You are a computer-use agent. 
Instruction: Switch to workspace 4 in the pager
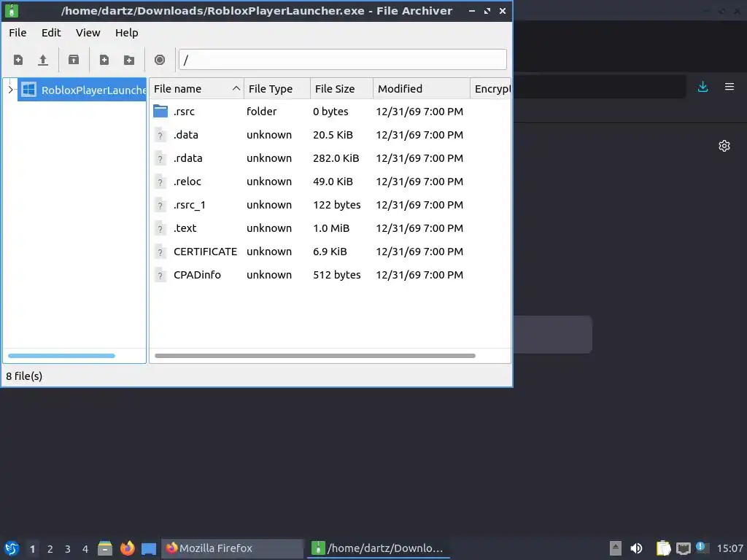coord(85,549)
